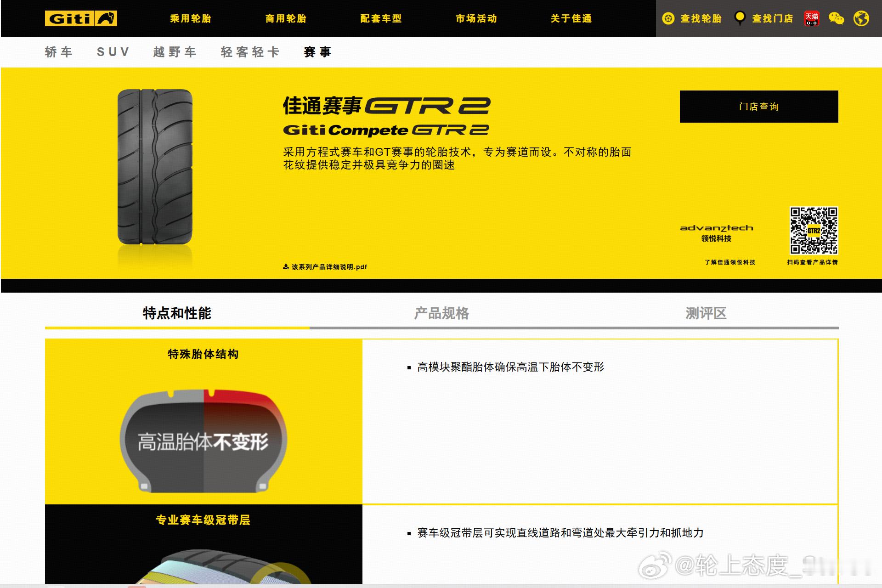This screenshot has width=882, height=588.
Task: Open the Tmall store icon
Action: coord(812,18)
